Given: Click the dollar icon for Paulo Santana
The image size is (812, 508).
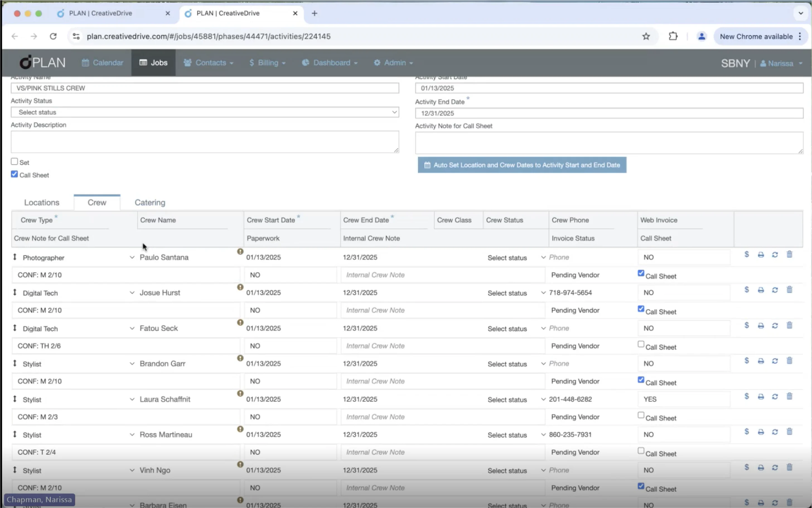Looking at the screenshot, I should pyautogui.click(x=746, y=254).
